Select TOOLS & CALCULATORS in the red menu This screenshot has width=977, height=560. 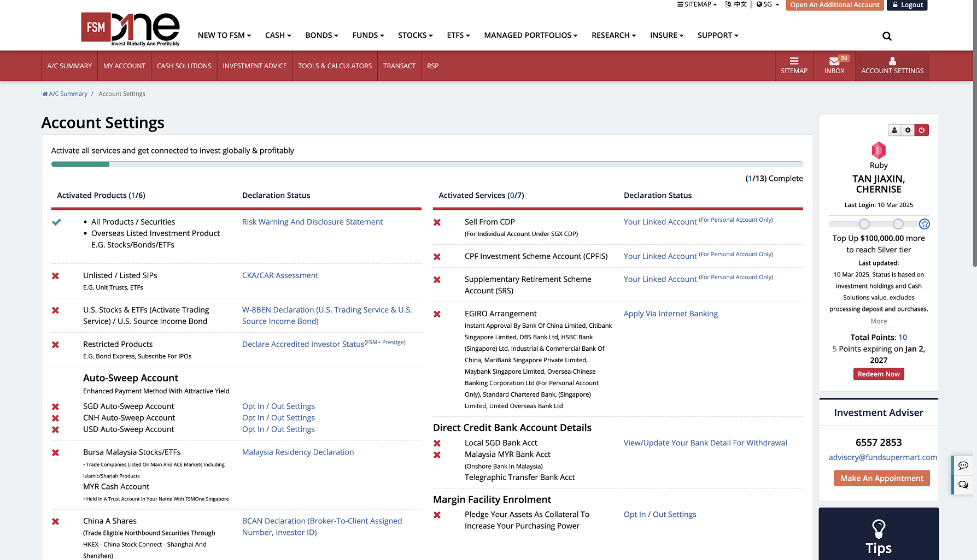[335, 66]
